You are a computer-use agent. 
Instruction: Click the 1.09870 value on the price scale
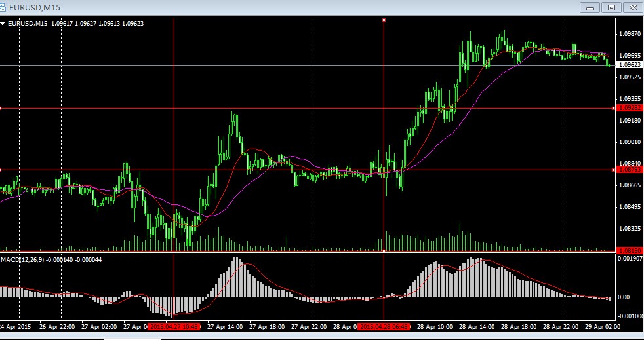(x=629, y=33)
